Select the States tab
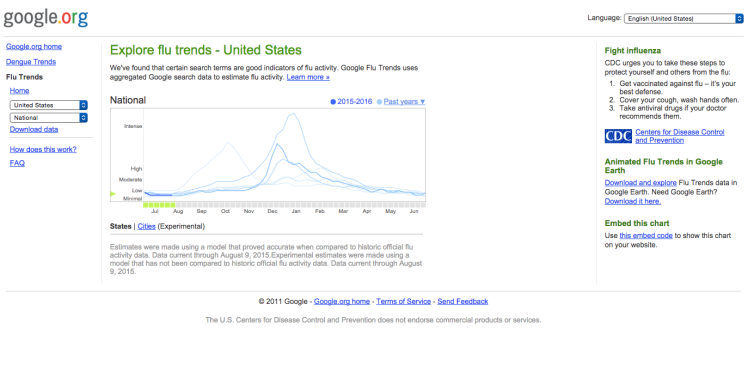Viewport: 748px width, 384px height. pos(120,226)
